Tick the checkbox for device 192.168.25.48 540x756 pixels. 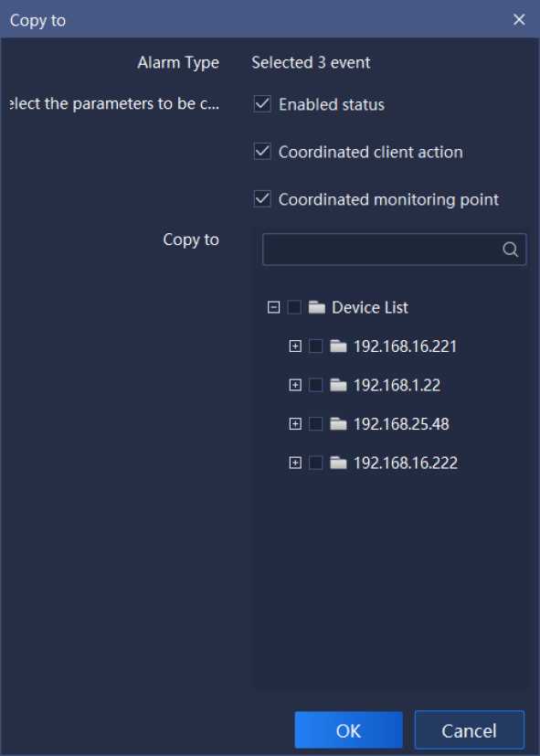315,424
